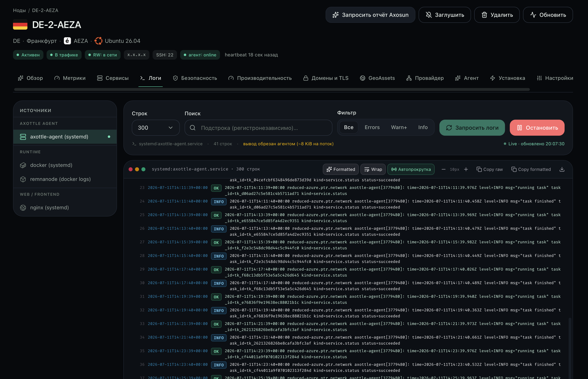Click the bell-off icon on Заглушить
The height and width of the screenshot is (379, 588).
tap(429, 15)
